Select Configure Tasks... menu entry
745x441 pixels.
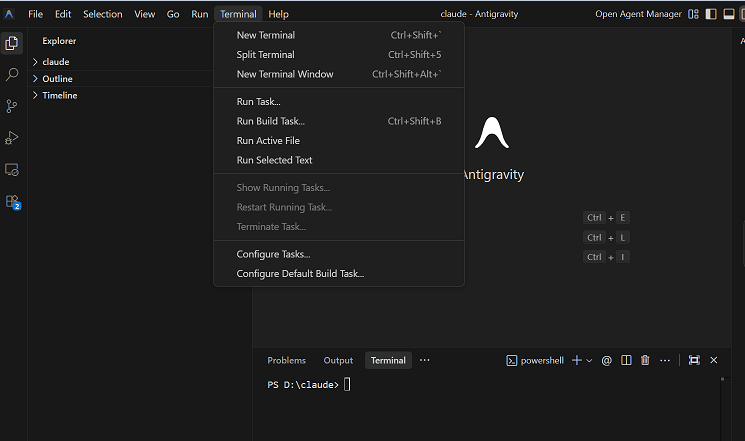pos(339,254)
